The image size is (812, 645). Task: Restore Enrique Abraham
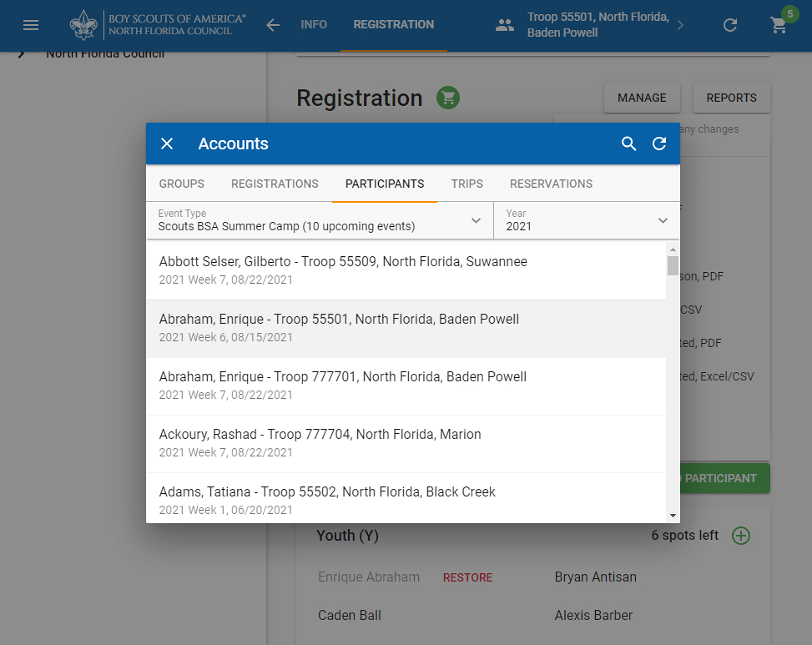(x=467, y=577)
